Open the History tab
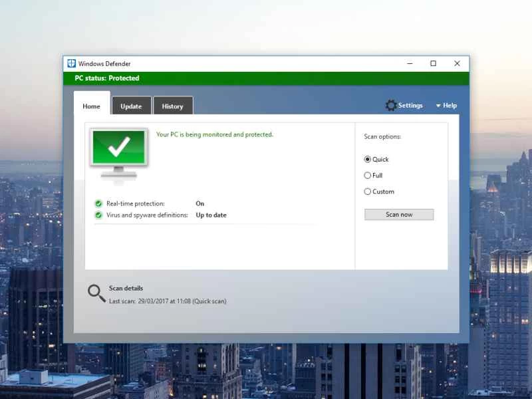 tap(173, 106)
